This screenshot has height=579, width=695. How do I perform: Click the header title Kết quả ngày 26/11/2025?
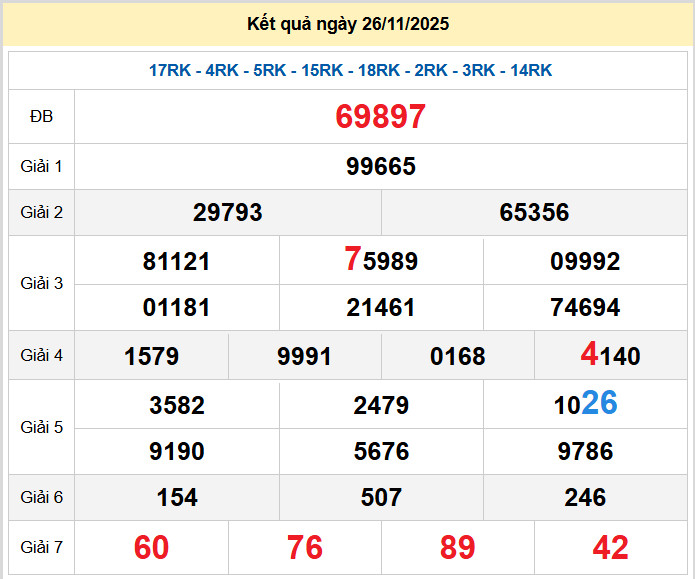click(348, 24)
